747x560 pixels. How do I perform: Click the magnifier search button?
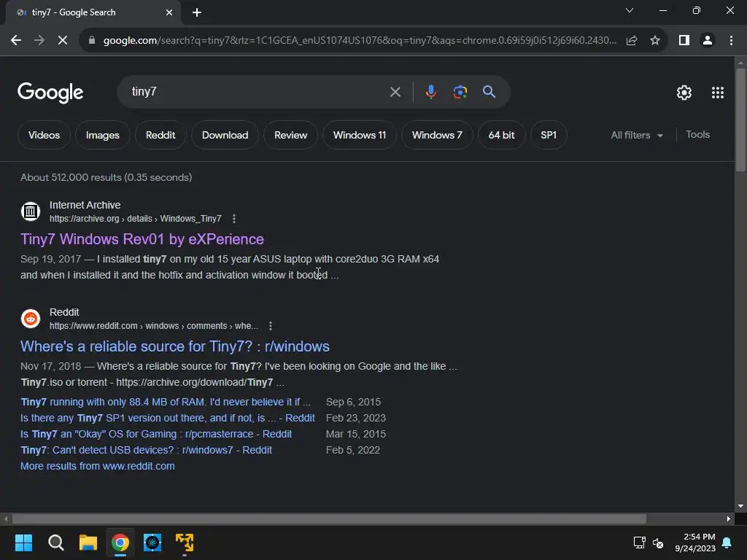(x=489, y=91)
